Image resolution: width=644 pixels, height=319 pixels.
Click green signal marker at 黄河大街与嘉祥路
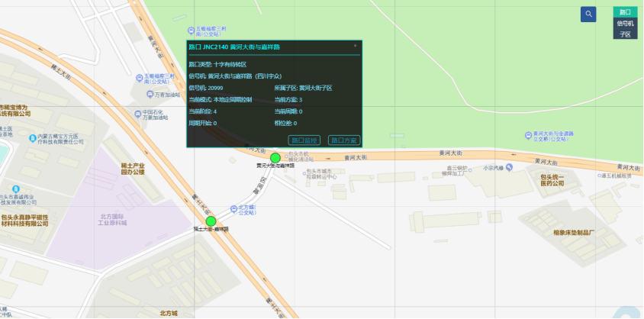[275, 158]
